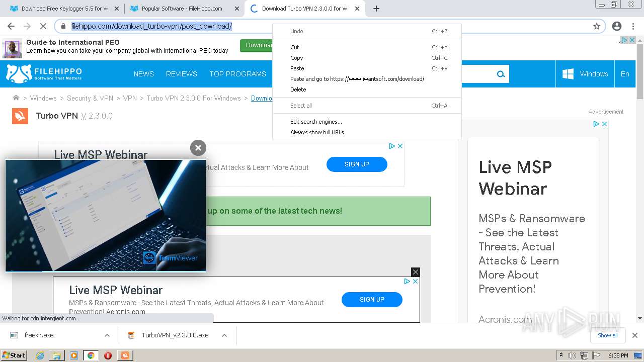Click the search magnifier icon
This screenshot has width=644, height=362.
click(x=501, y=74)
